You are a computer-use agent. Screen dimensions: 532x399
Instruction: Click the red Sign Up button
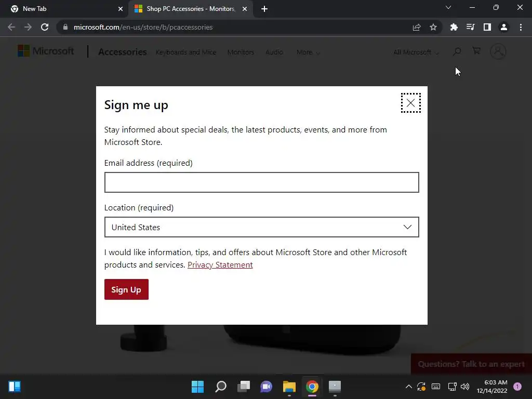click(126, 289)
